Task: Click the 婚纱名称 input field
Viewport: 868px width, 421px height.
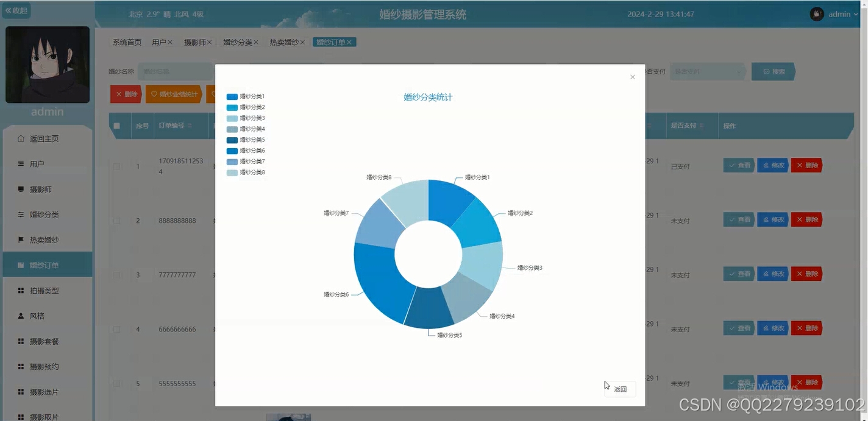Action: tap(176, 71)
